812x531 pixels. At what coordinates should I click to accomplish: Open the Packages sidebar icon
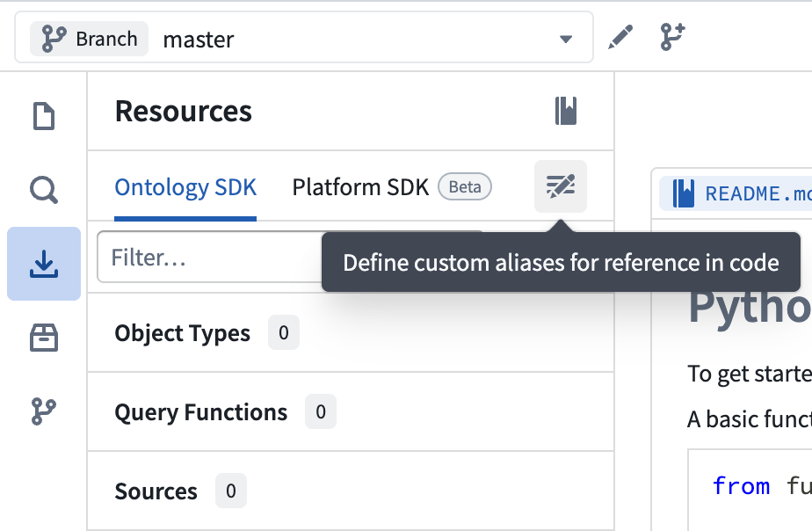pos(43,336)
